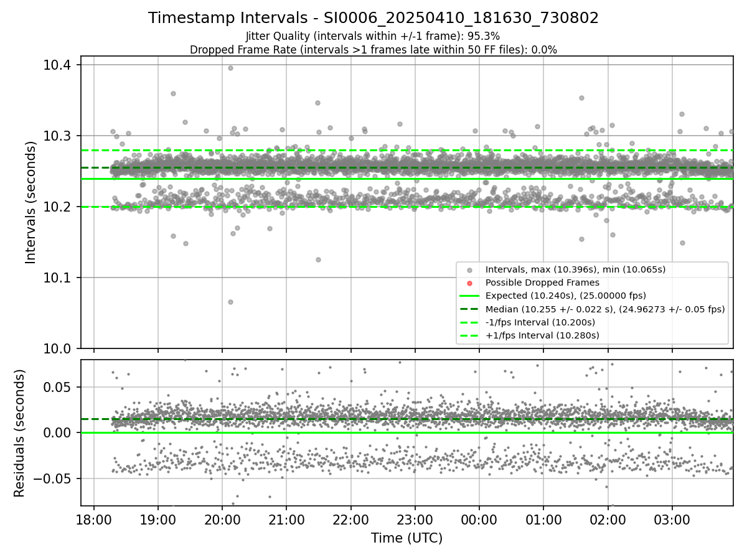
Task: Click the gray dot marker for Intervals in legend
Action: 469,270
